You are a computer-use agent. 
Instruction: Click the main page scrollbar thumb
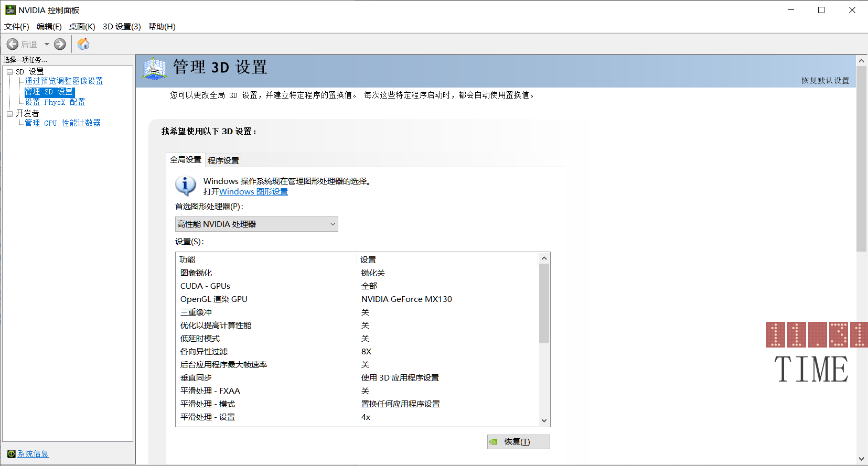[861, 159]
